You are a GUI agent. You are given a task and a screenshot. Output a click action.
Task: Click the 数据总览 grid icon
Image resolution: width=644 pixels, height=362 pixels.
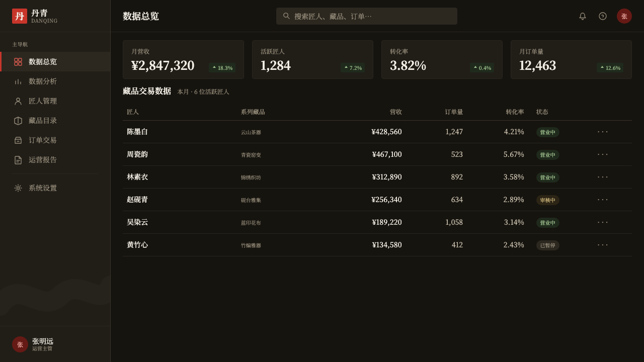(18, 62)
